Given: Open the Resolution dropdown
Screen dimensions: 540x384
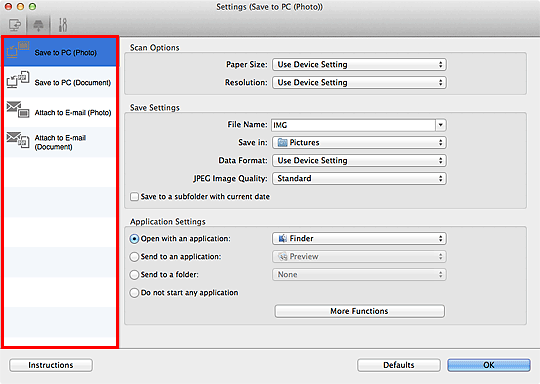Looking at the screenshot, I should [359, 82].
